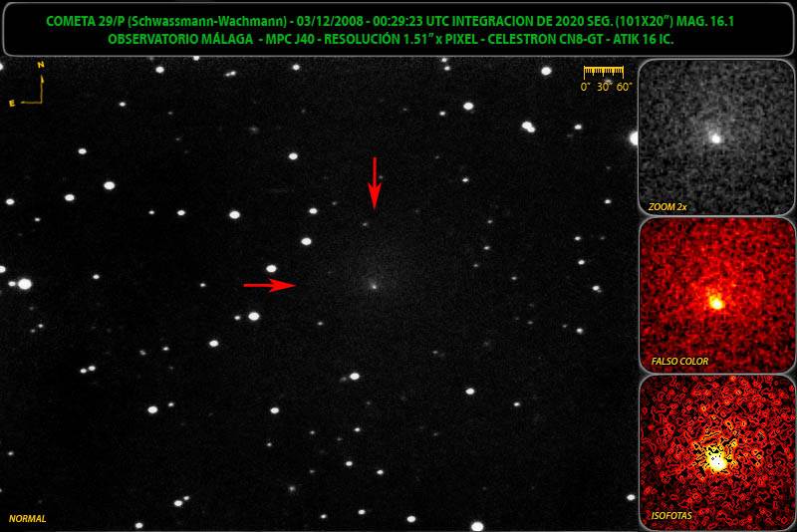Viewport: 797px width, 532px height.
Task: Select the 'NORMAL' label in the main image
Action: 28,519
